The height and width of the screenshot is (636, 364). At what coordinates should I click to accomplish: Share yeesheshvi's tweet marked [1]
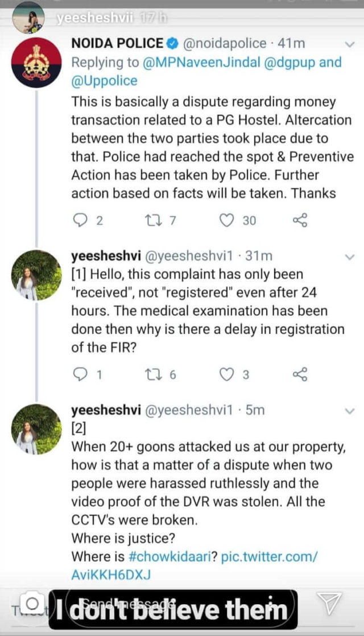tap(300, 374)
